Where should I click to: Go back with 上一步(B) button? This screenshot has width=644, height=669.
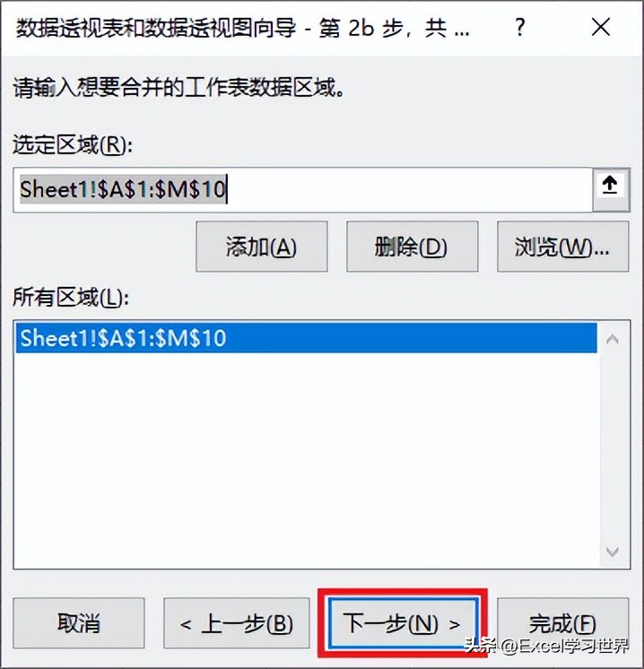coord(237,623)
